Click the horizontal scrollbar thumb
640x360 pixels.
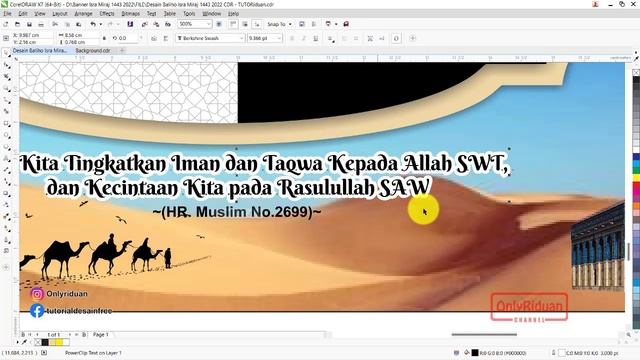(484, 334)
